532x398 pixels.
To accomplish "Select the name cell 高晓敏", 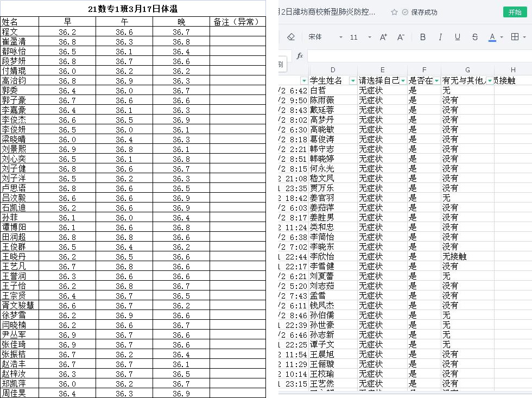I will pos(333,129).
